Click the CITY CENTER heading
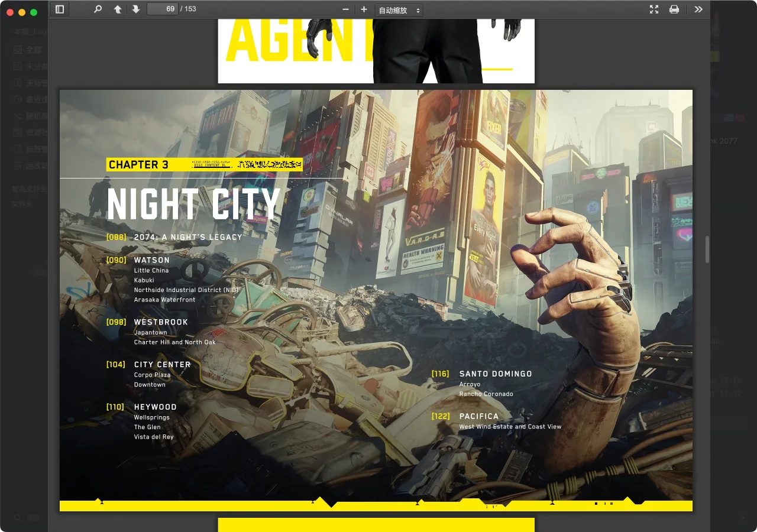Viewport: 757px width, 532px height. [163, 365]
